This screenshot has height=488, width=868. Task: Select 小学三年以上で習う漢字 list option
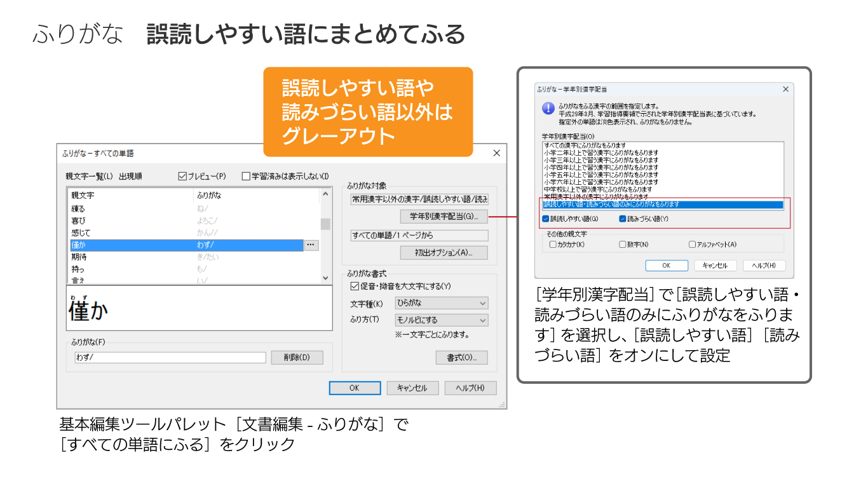601,160
